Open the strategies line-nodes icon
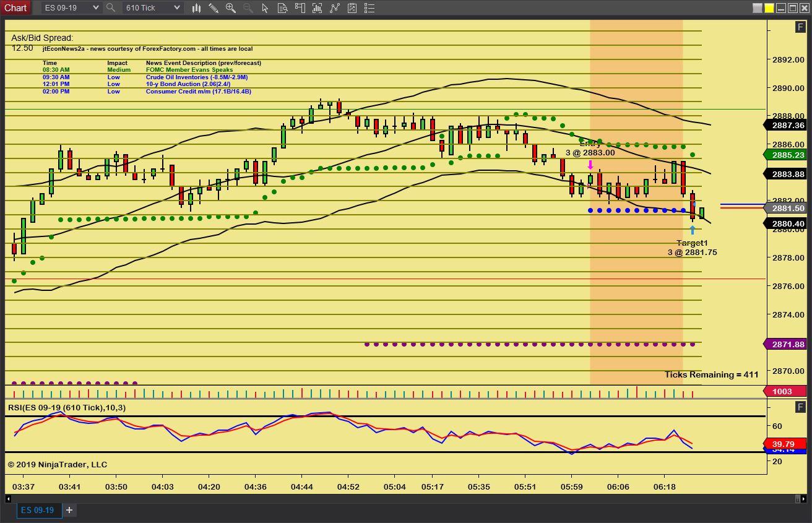The width and height of the screenshot is (812, 523). [336, 8]
